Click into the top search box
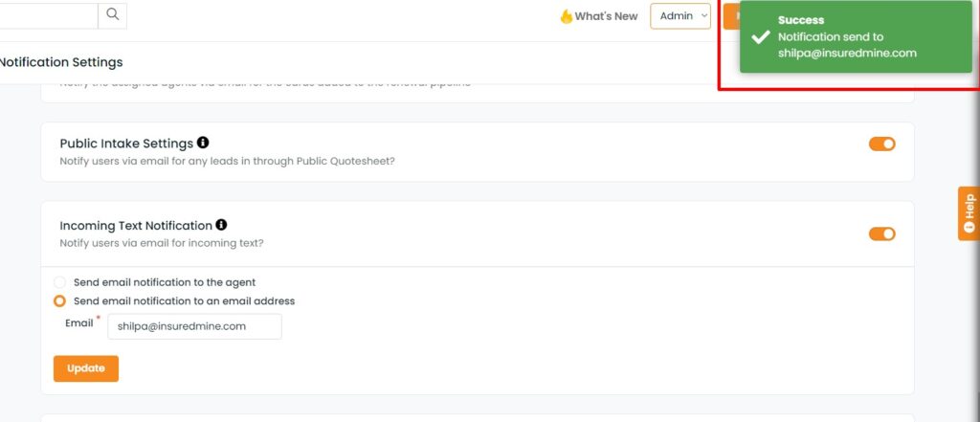 tap(48, 14)
